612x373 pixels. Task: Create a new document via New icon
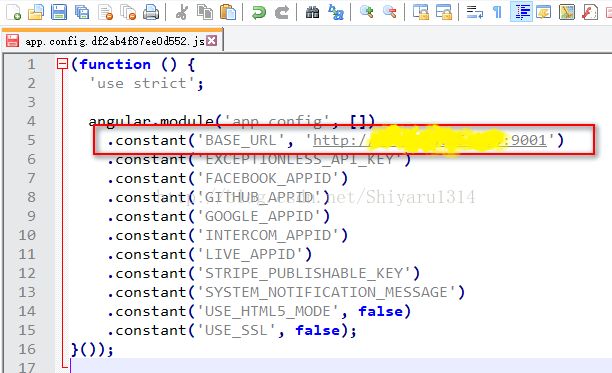(14, 12)
